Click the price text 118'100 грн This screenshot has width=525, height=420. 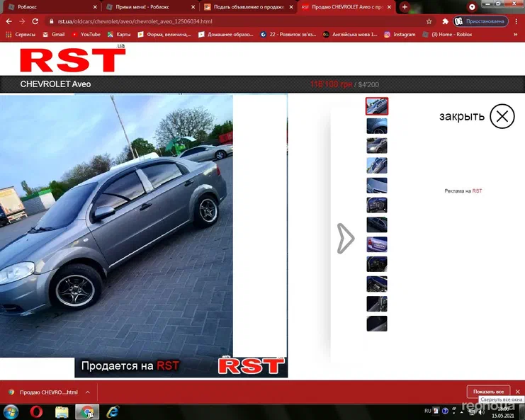[331, 84]
